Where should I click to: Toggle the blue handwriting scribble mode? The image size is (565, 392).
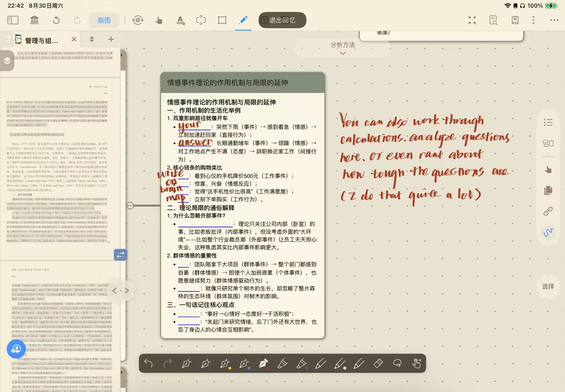click(548, 232)
